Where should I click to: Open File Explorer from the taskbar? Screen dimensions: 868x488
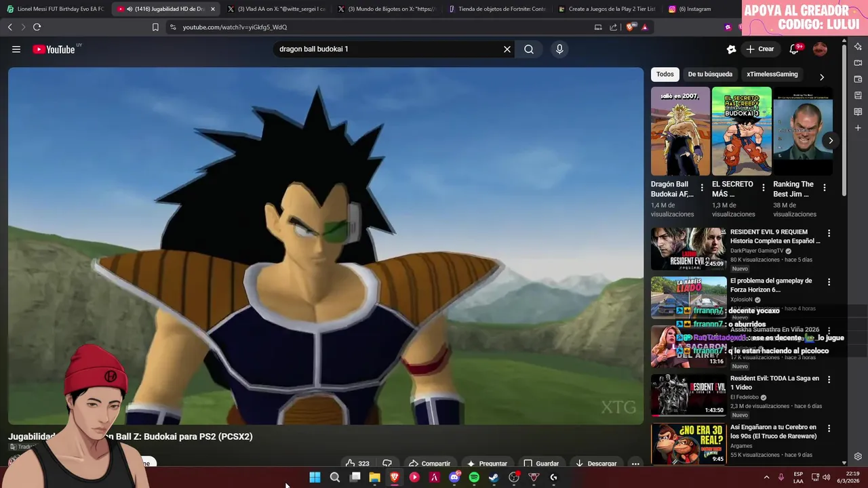tap(374, 477)
